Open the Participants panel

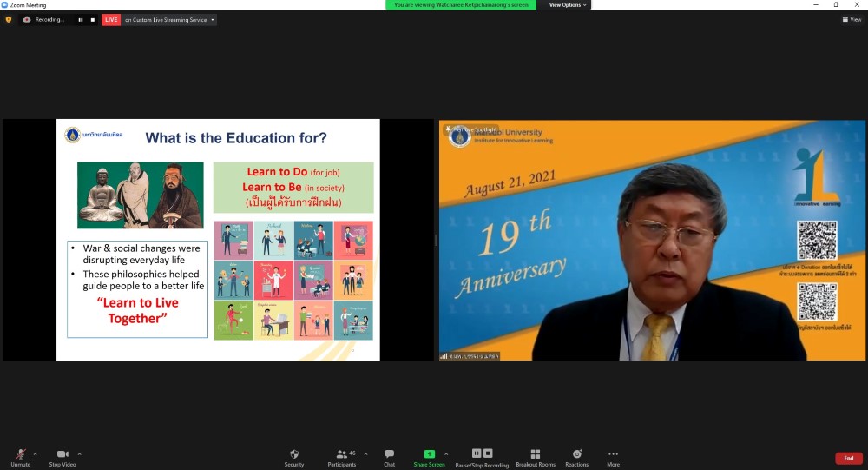tap(342, 457)
